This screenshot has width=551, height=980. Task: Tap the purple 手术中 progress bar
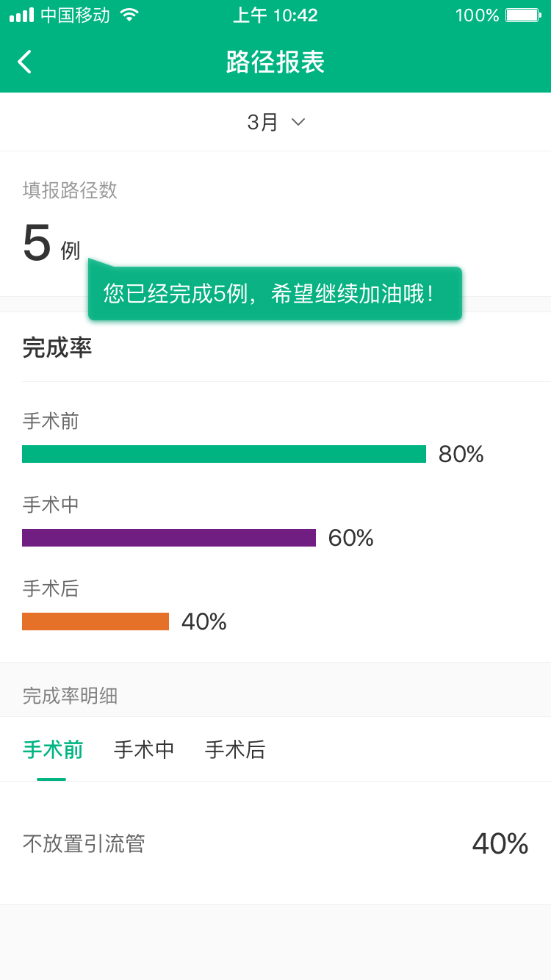[x=169, y=538]
